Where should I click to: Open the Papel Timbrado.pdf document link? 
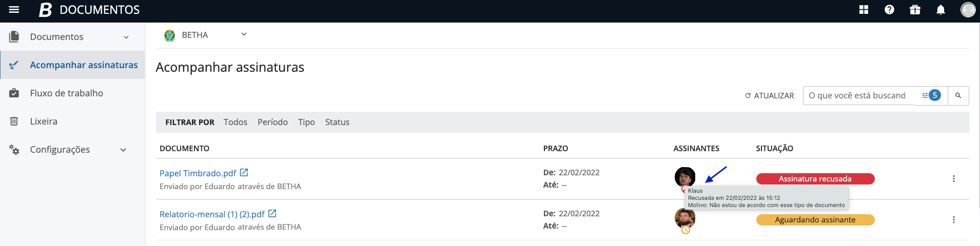click(198, 173)
